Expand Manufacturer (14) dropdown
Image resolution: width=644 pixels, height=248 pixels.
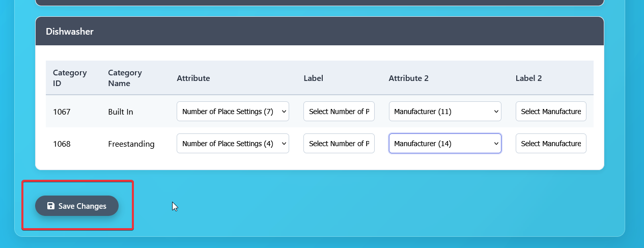coord(444,144)
